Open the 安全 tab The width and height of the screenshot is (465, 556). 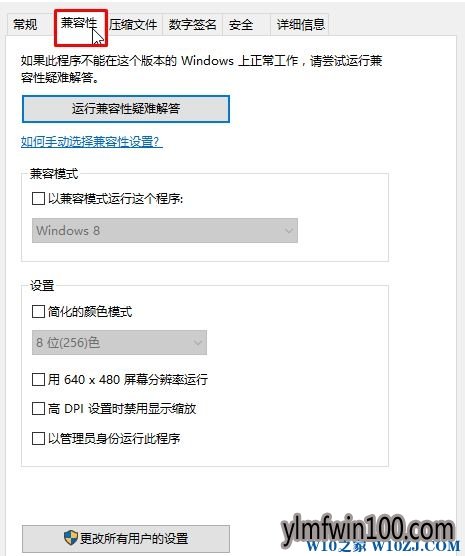[x=241, y=24]
